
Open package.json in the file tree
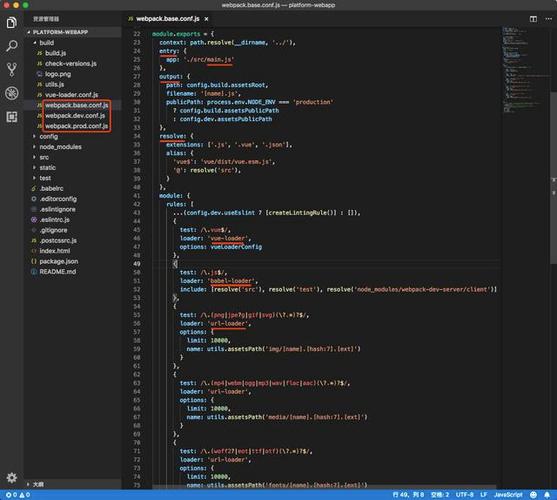(x=73, y=261)
